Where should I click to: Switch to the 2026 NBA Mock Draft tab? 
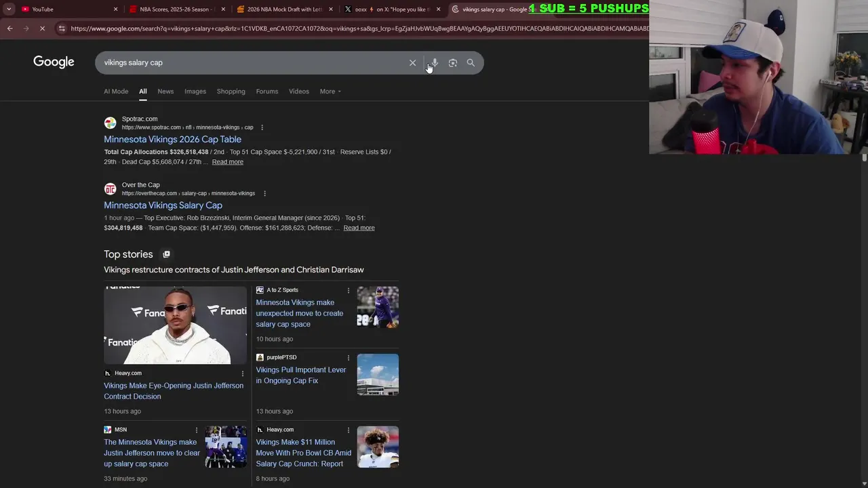(284, 9)
